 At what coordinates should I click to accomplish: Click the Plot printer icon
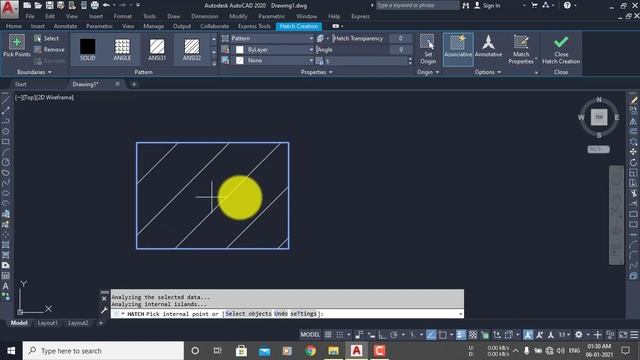[95, 5]
